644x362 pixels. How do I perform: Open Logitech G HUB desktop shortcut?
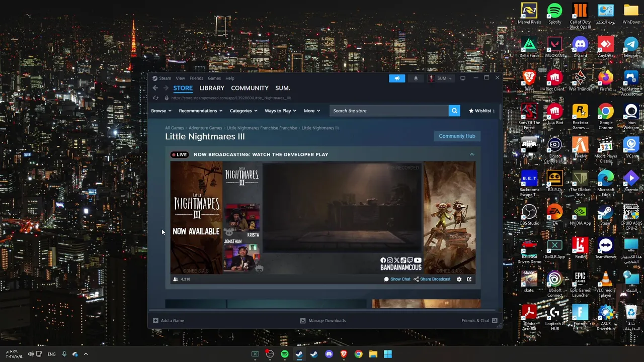[x=554, y=318]
